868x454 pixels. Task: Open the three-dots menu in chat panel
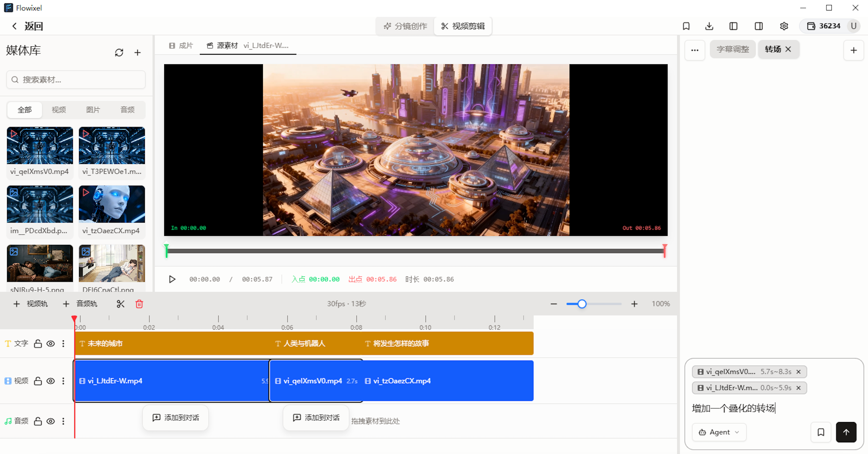pos(695,50)
